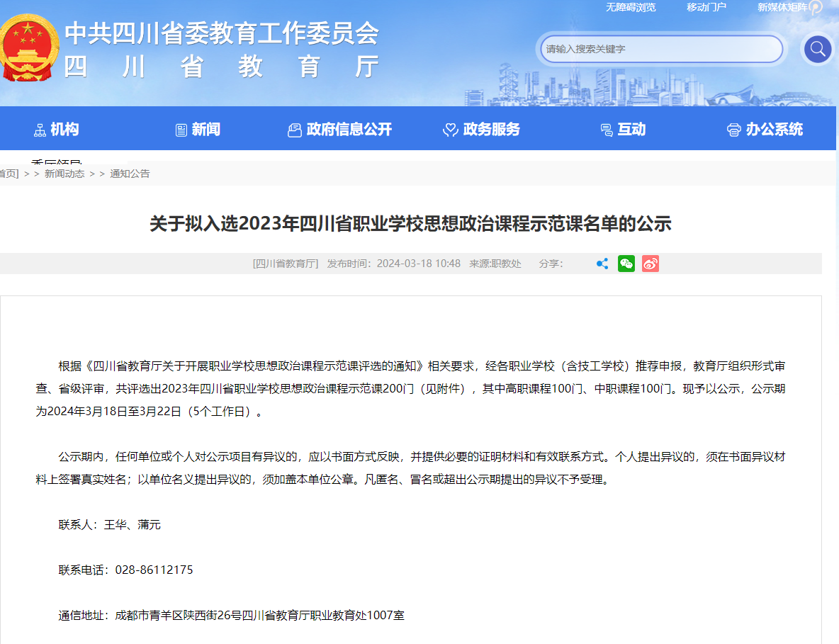Open the 新媒体矩阵 link

point(782,7)
